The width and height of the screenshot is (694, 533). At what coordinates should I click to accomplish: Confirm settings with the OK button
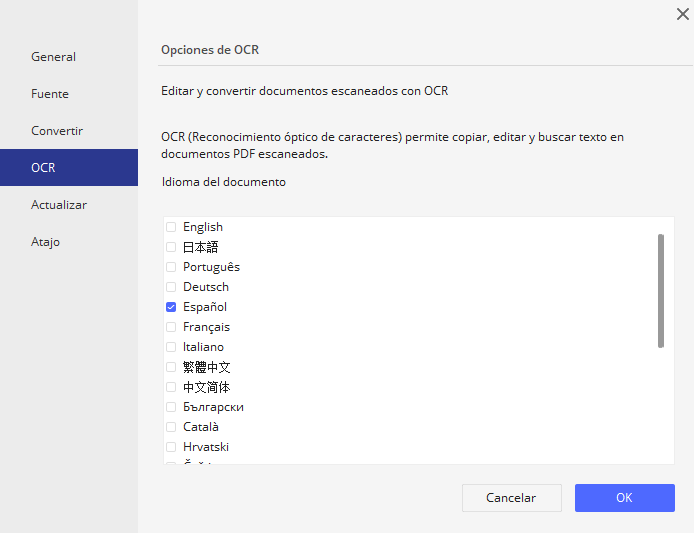(x=624, y=498)
